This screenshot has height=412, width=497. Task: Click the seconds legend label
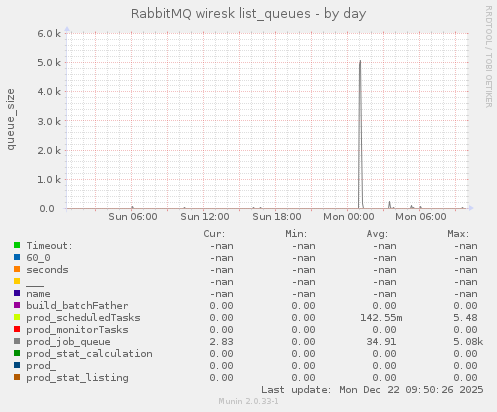pyautogui.click(x=47, y=270)
